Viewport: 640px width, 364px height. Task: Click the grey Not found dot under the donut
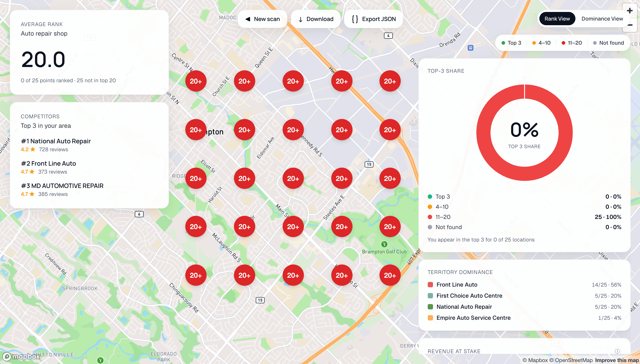[x=430, y=227]
